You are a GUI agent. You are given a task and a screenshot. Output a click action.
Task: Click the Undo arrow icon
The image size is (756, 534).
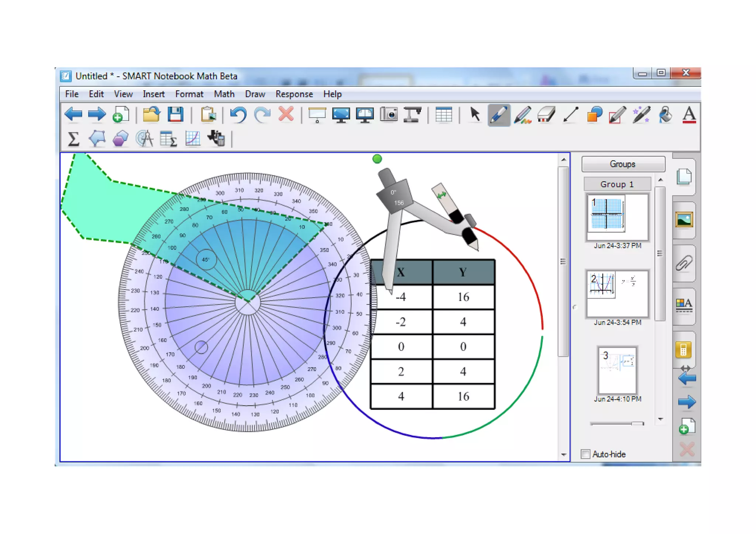(x=238, y=115)
